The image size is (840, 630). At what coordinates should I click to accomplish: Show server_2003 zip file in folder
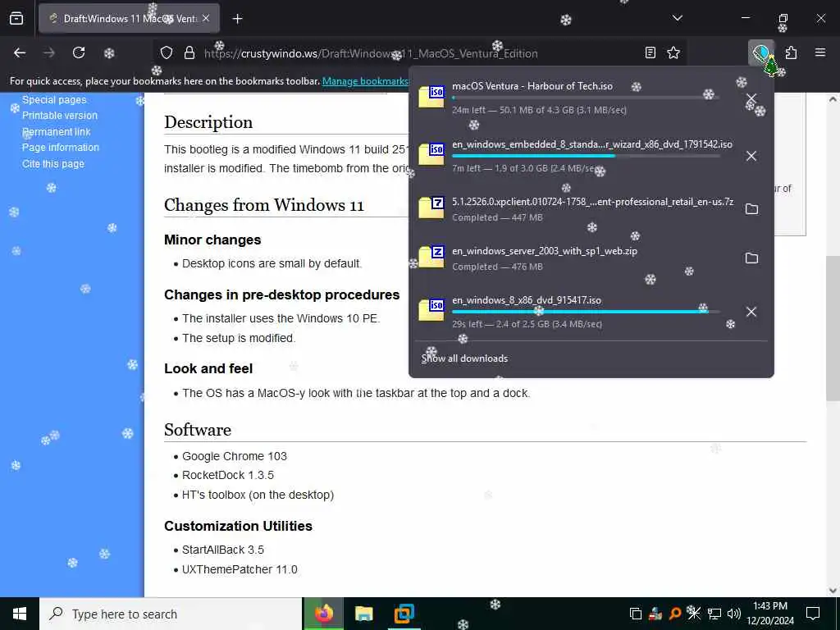(751, 258)
